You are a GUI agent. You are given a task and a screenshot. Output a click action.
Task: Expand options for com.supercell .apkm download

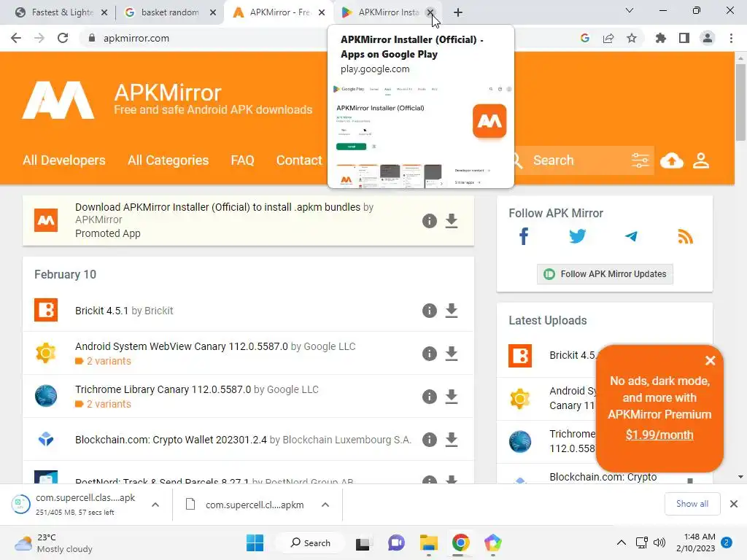click(325, 505)
